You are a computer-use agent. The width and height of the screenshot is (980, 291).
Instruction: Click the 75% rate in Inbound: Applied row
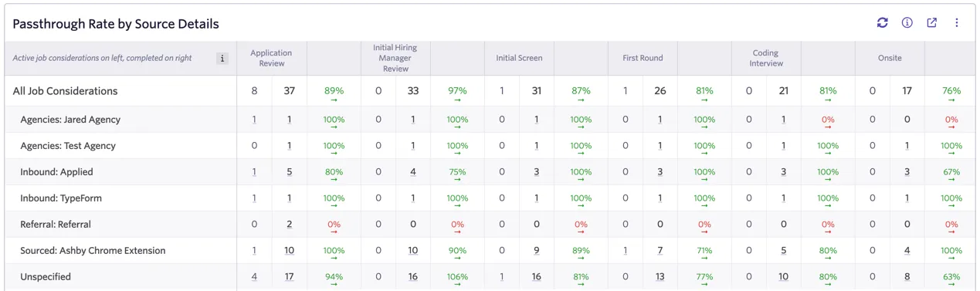click(x=457, y=172)
